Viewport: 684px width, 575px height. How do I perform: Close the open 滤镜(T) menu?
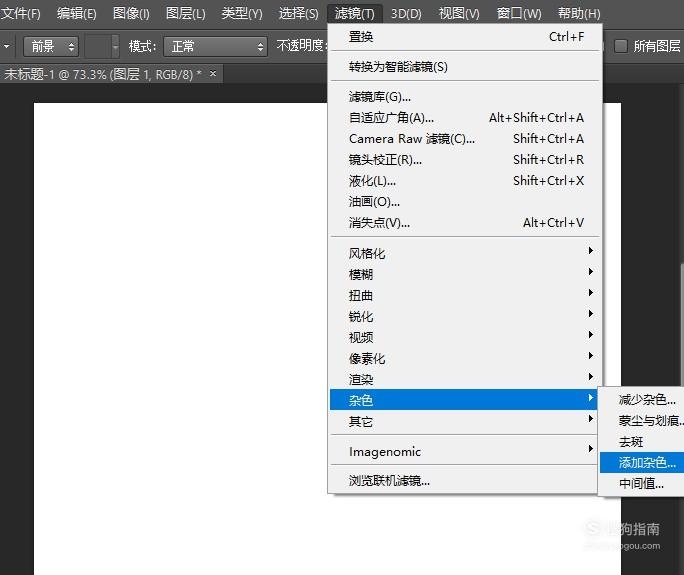point(354,14)
